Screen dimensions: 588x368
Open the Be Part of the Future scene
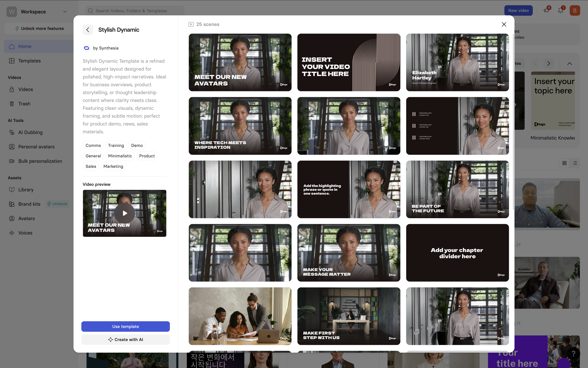pyautogui.click(x=457, y=189)
